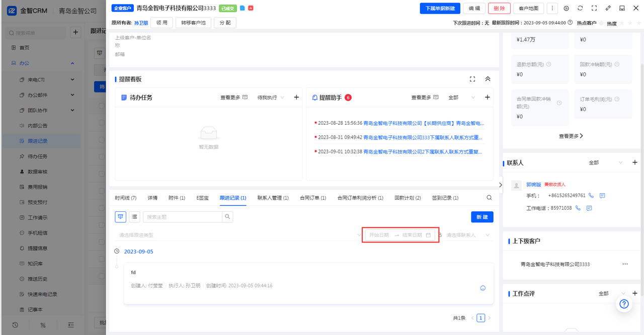Refresh the customer detail panel

click(580, 8)
